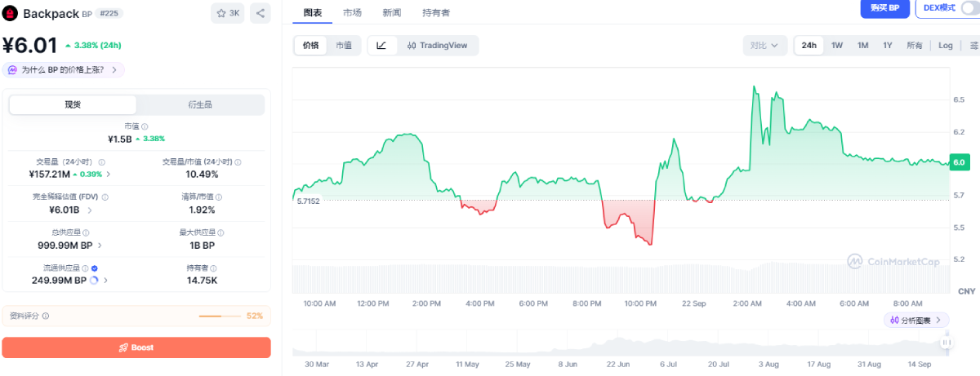Click info icon beside 完全稀释估值 (FDV)
Viewport: 980px width, 376px height.
pos(105,197)
